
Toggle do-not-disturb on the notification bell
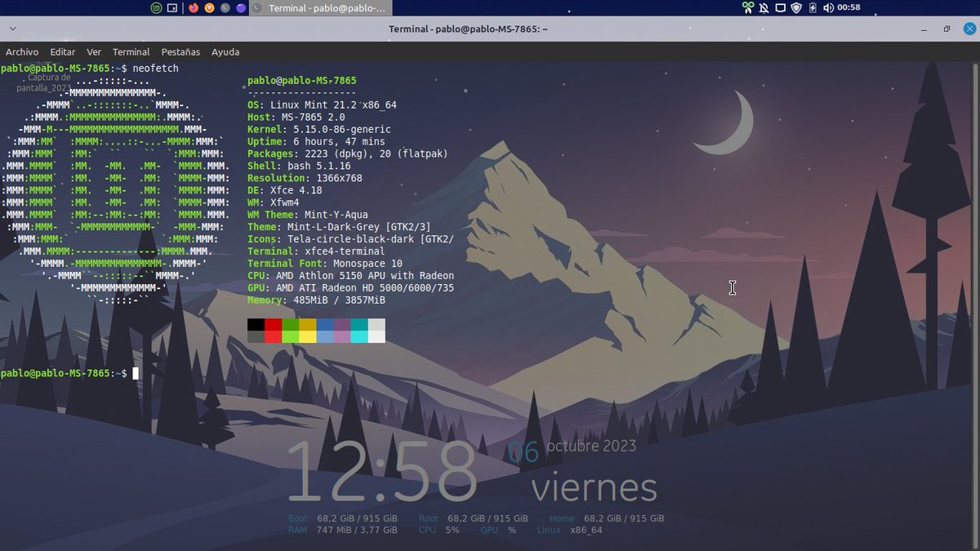(x=764, y=8)
